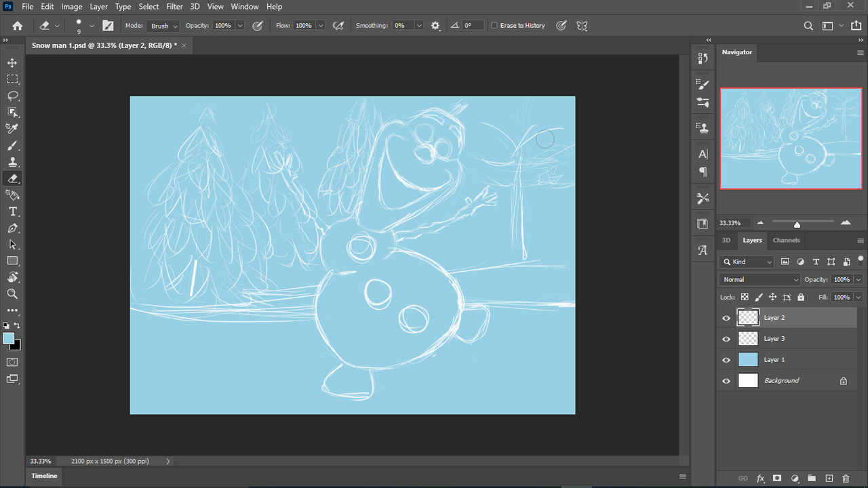Toggle pressure for size button
The height and width of the screenshot is (488, 868).
pos(561,26)
